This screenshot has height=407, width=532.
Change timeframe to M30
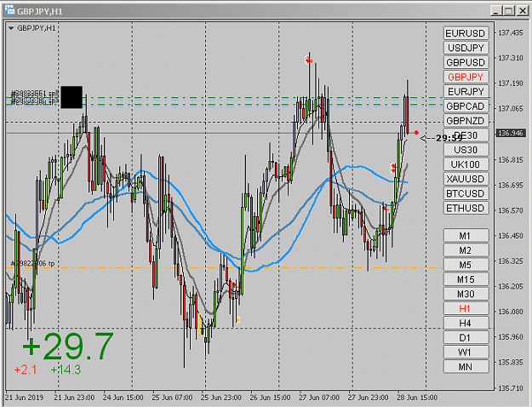coord(466,294)
